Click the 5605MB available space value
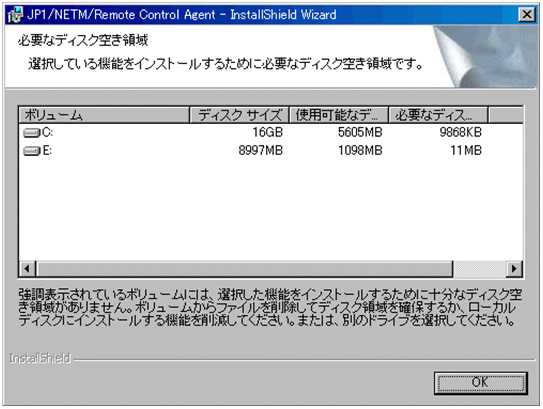This screenshot has height=409, width=543. [360, 132]
